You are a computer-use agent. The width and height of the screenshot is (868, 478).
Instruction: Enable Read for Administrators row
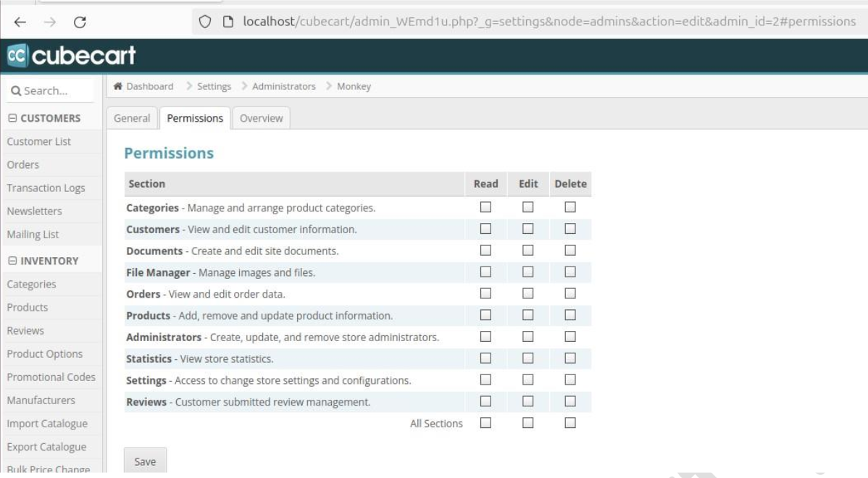click(x=485, y=336)
